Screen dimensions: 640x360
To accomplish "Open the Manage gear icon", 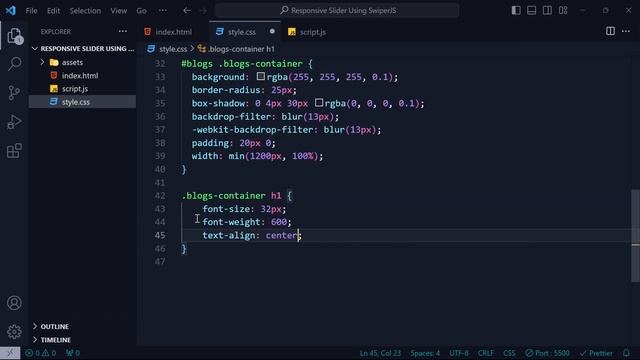I will click(14, 331).
